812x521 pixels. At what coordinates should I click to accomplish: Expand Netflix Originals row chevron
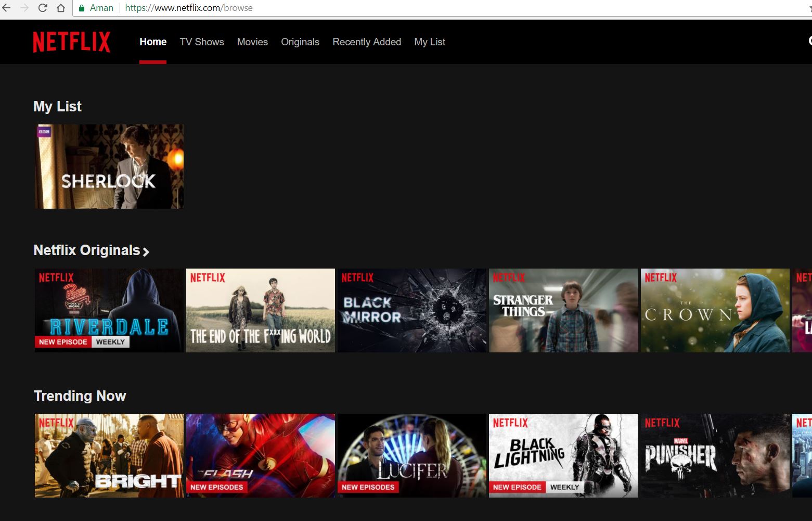146,252
